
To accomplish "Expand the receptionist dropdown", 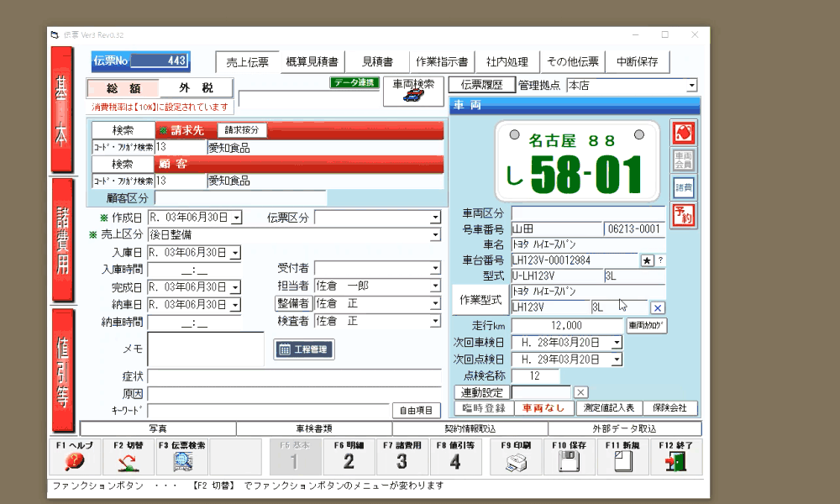I will 435,268.
